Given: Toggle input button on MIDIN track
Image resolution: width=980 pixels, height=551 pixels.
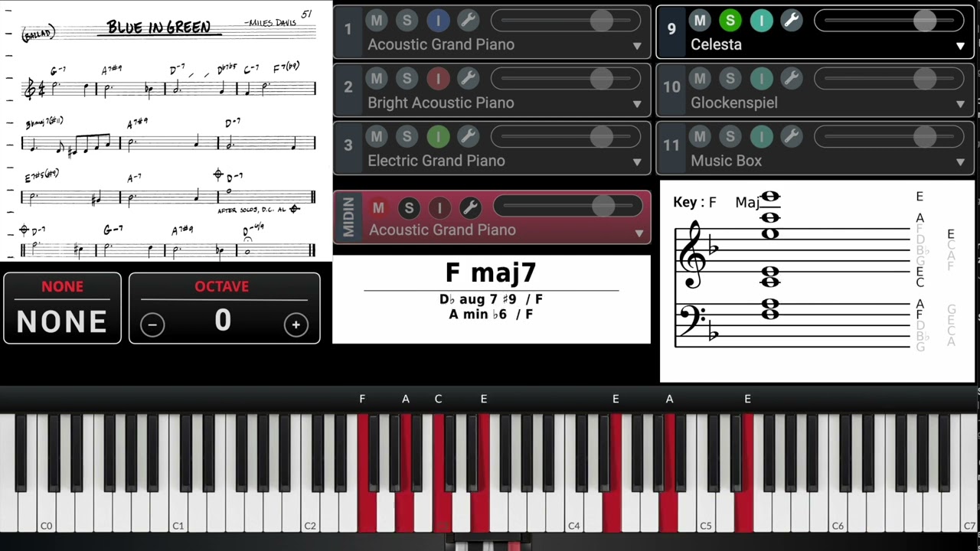Looking at the screenshot, I should point(439,207).
